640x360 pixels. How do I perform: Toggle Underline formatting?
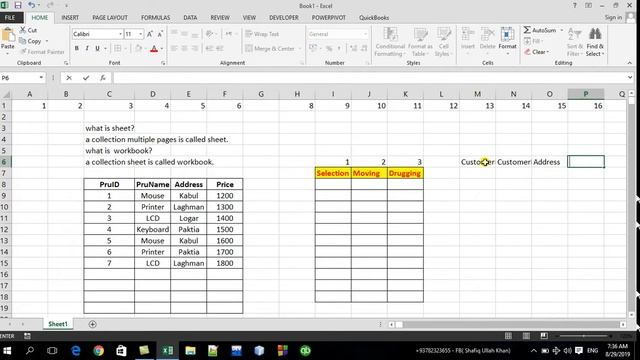[x=97, y=49]
